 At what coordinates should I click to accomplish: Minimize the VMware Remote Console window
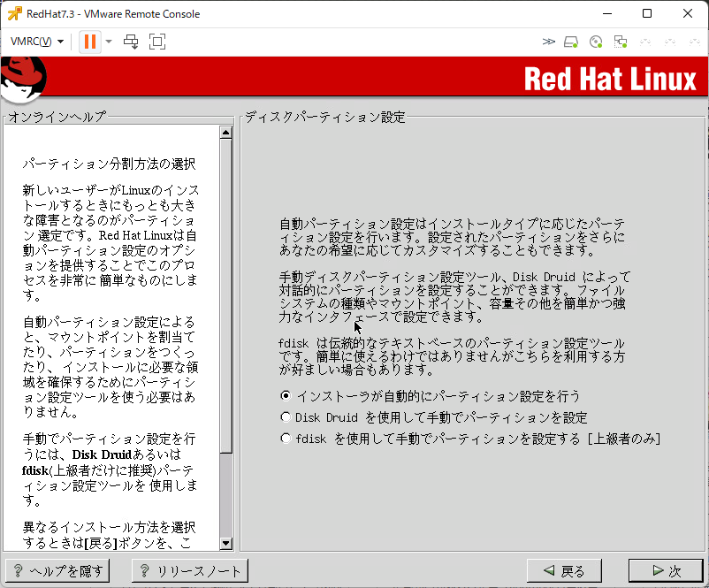pos(607,13)
